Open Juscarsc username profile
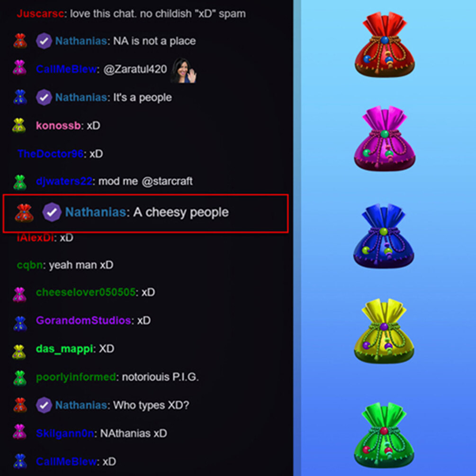Screen dimensions: 476x476 (40, 14)
